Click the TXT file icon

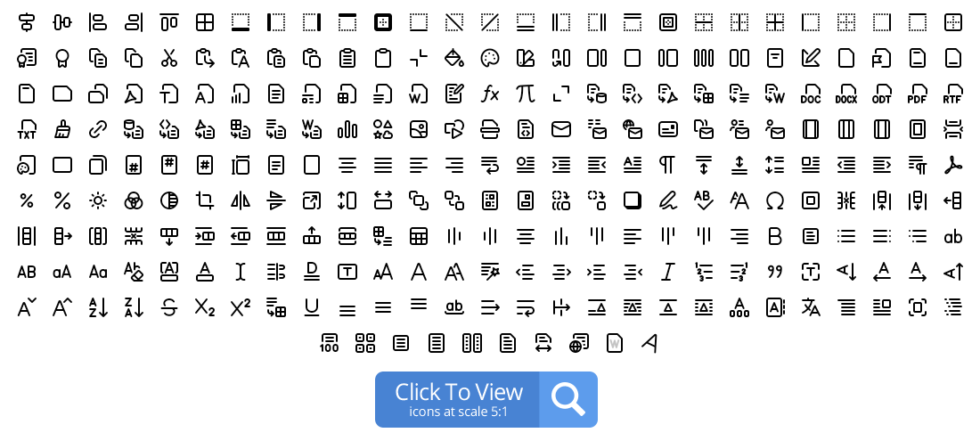click(26, 130)
